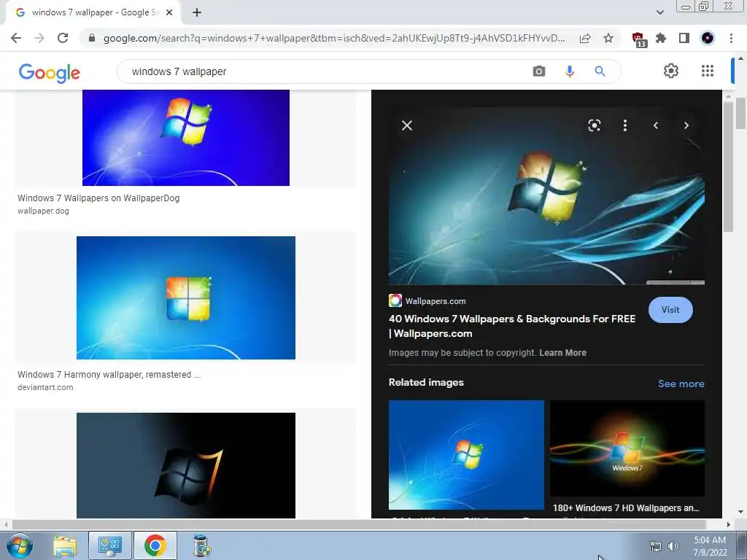Open the uninstaller taskbar icon
The width and height of the screenshot is (747, 560).
coord(202,545)
